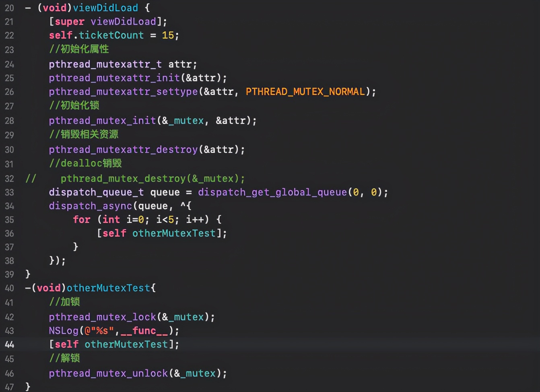Select the pthread_mutexattr_destroy function call
Image resolution: width=540 pixels, height=392 pixels.
[124, 149]
